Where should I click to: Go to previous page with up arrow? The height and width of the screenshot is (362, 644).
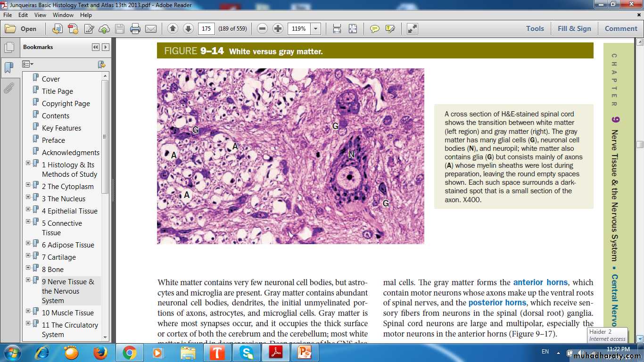coord(173,29)
